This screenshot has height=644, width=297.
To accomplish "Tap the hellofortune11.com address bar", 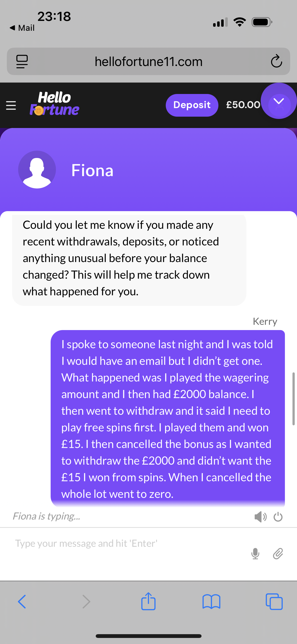I will 148,62.
